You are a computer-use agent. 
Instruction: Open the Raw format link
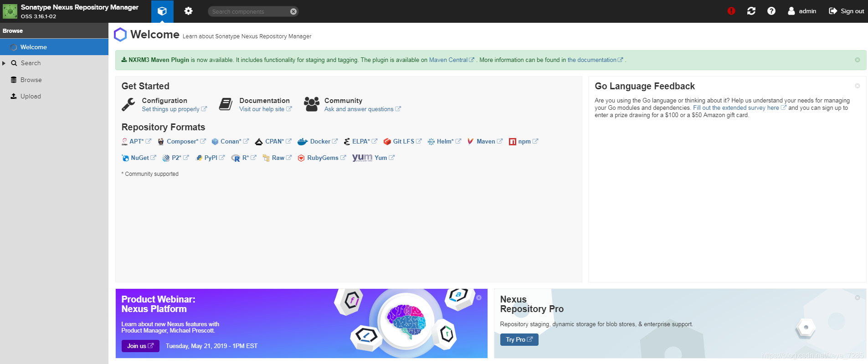[x=282, y=158]
